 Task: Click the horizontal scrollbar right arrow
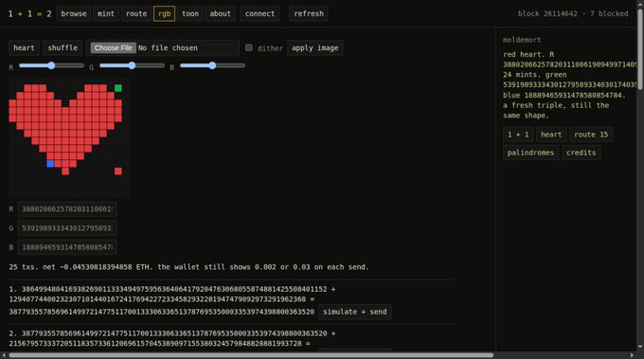tap(632, 355)
